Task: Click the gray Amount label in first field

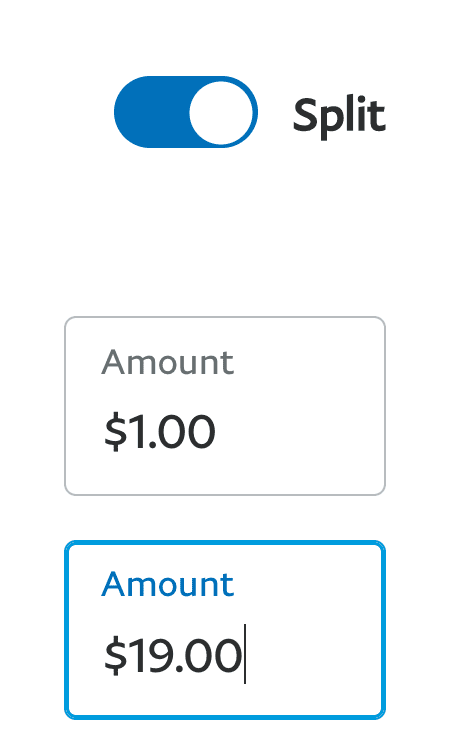Action: point(168,362)
